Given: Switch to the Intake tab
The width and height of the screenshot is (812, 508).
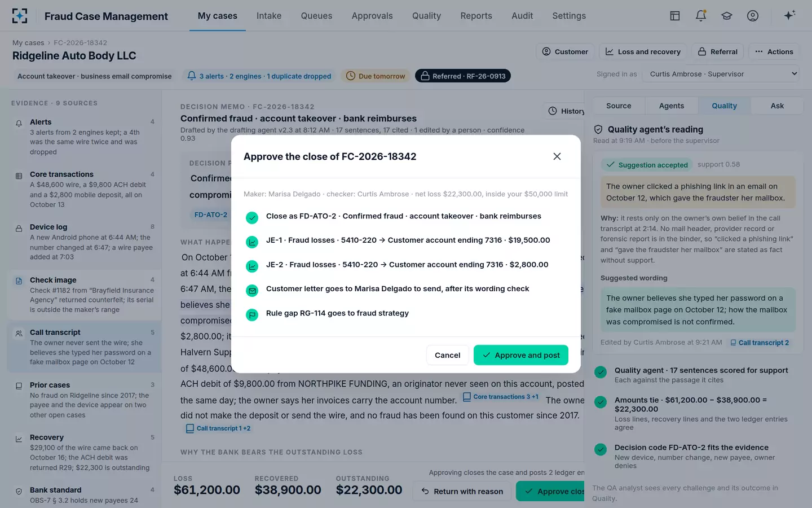Looking at the screenshot, I should (x=269, y=16).
